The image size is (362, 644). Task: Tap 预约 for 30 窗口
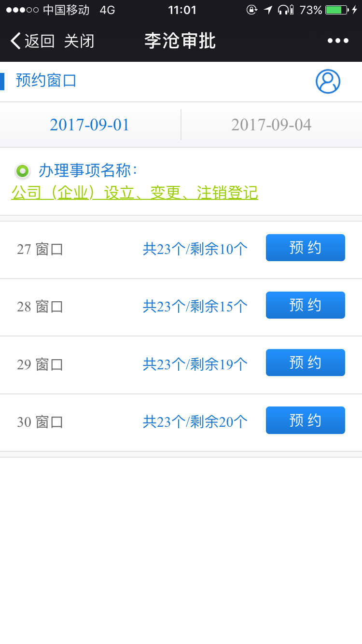(x=305, y=420)
